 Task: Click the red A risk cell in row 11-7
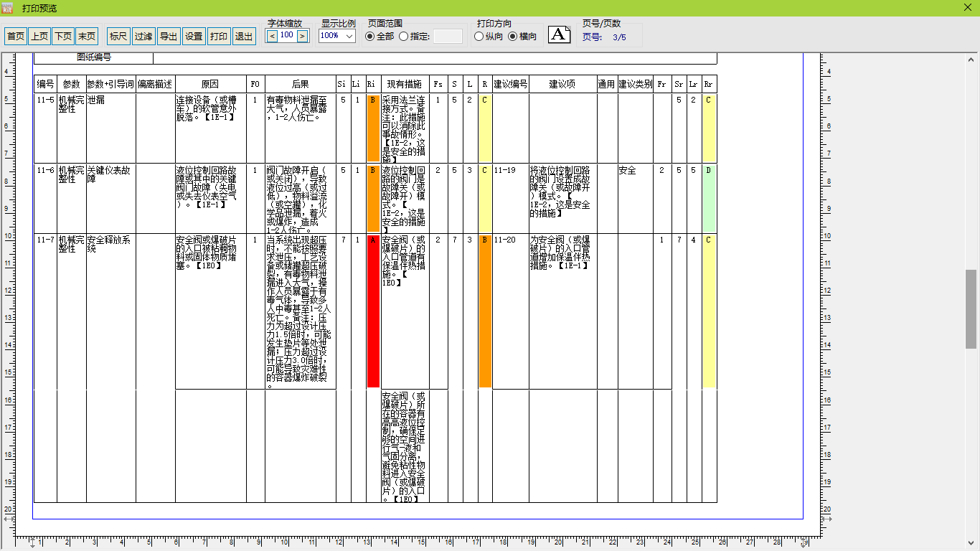coord(373,311)
